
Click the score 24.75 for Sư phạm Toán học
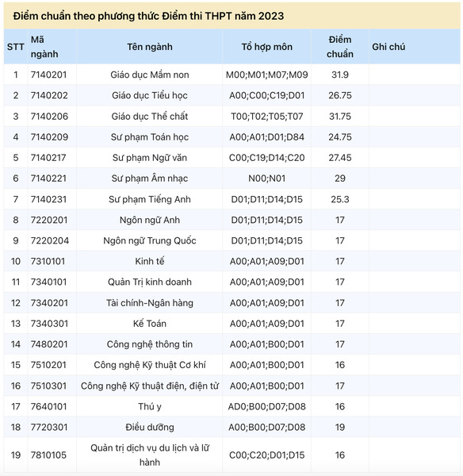point(340,137)
